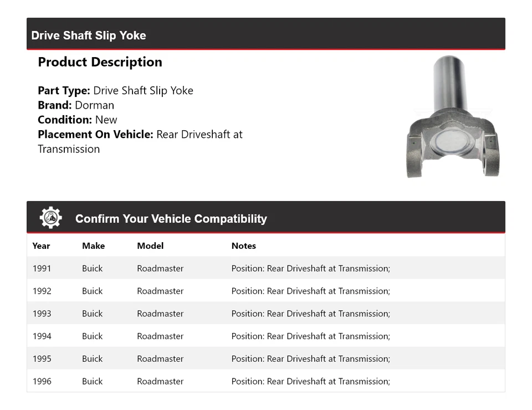Image resolution: width=532 pixels, height=410 pixels.
Task: Click the gear icon beside Confirm Your Vehicle Compatibility
Action: click(51, 218)
